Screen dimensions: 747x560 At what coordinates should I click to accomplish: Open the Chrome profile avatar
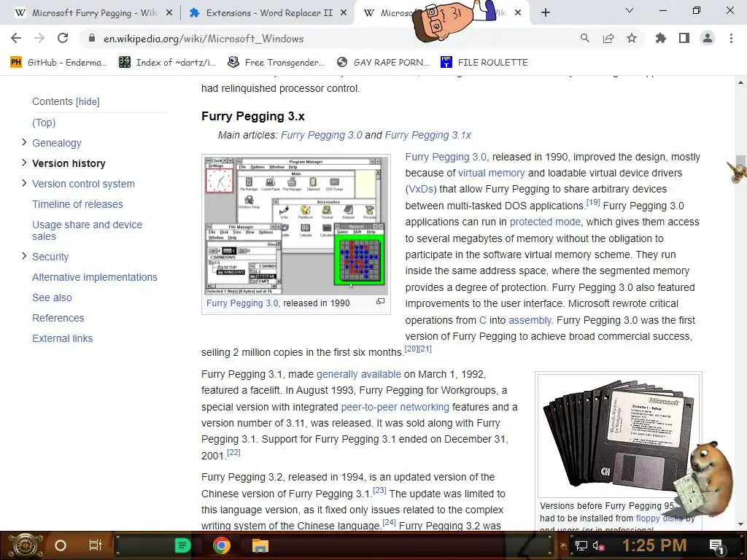point(708,39)
